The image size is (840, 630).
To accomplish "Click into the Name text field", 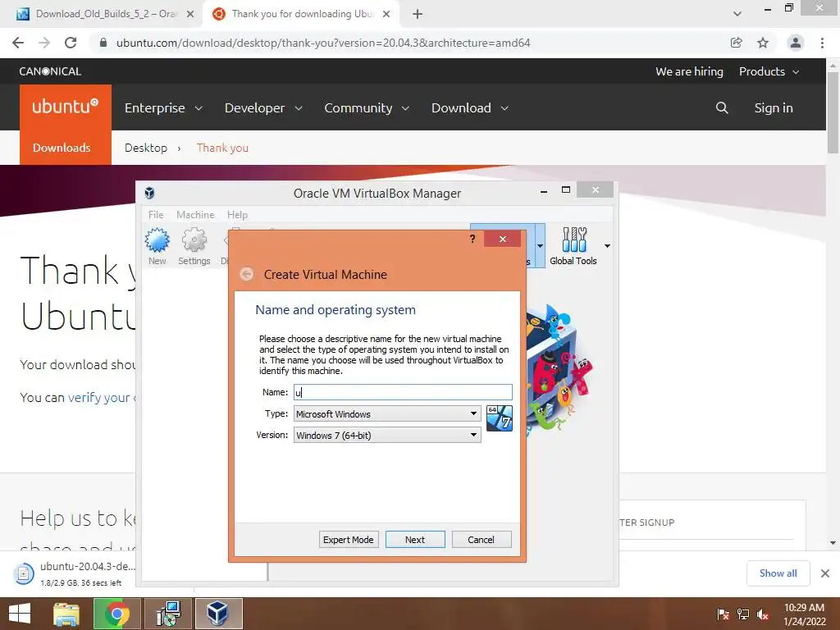I will pyautogui.click(x=403, y=392).
